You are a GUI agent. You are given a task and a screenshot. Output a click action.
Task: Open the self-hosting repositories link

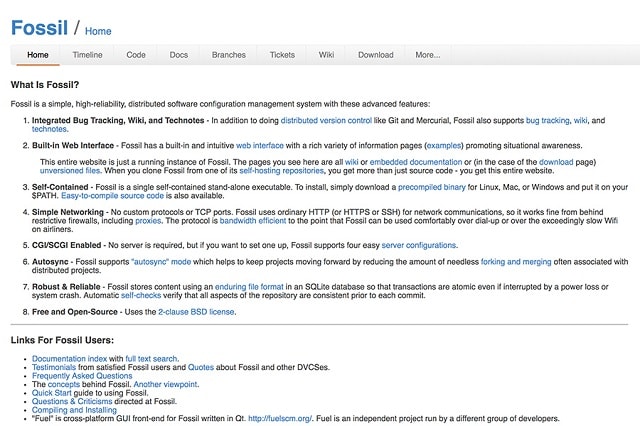tap(281, 171)
